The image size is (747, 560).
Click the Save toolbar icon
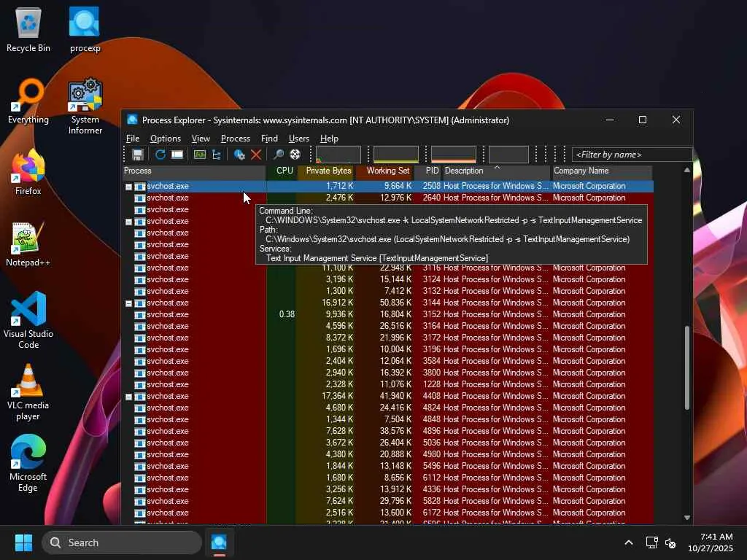(x=138, y=155)
